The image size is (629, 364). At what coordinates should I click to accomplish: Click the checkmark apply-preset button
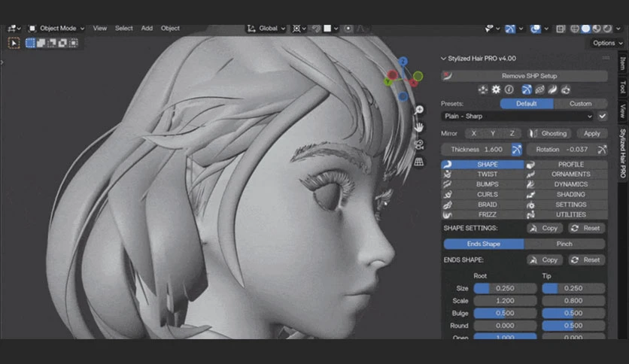pos(602,117)
